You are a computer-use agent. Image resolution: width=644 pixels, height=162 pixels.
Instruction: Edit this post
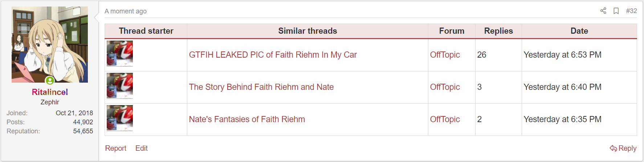142,148
